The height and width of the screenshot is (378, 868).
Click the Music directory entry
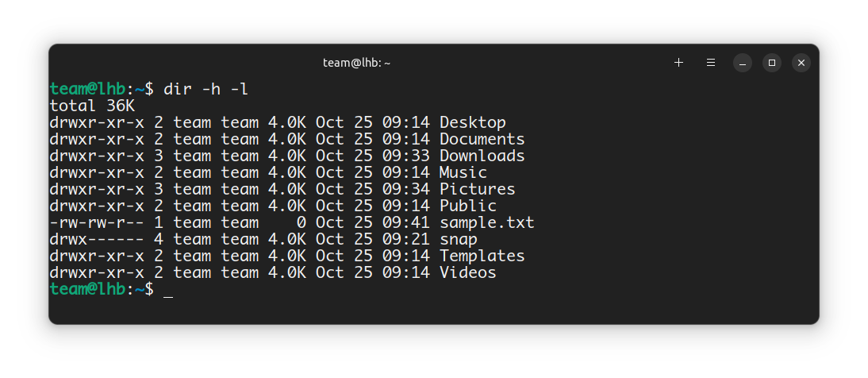tap(463, 172)
